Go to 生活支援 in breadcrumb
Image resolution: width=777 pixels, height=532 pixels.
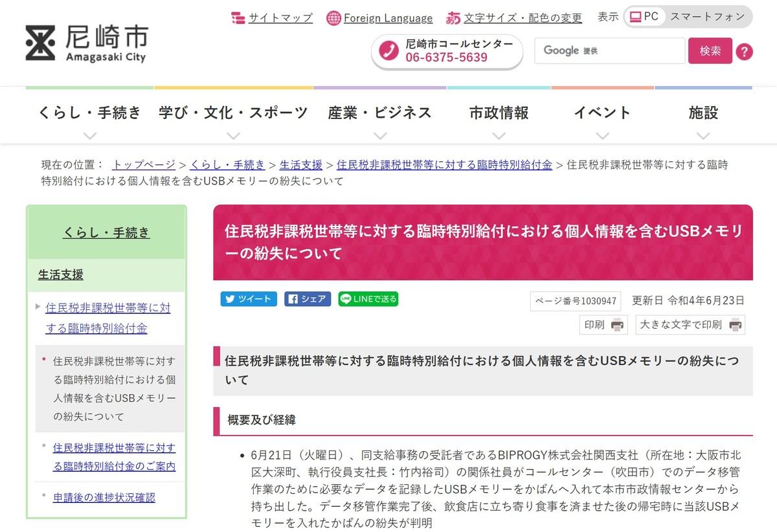click(301, 164)
